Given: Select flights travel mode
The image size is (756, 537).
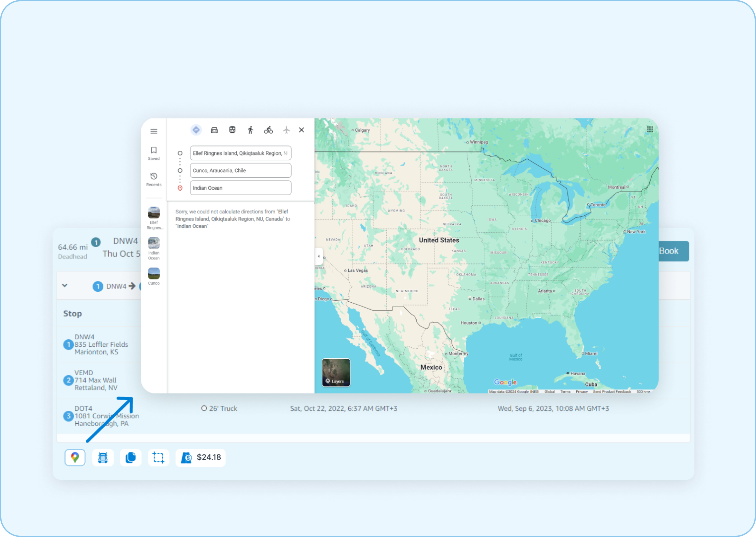Looking at the screenshot, I should [286, 130].
